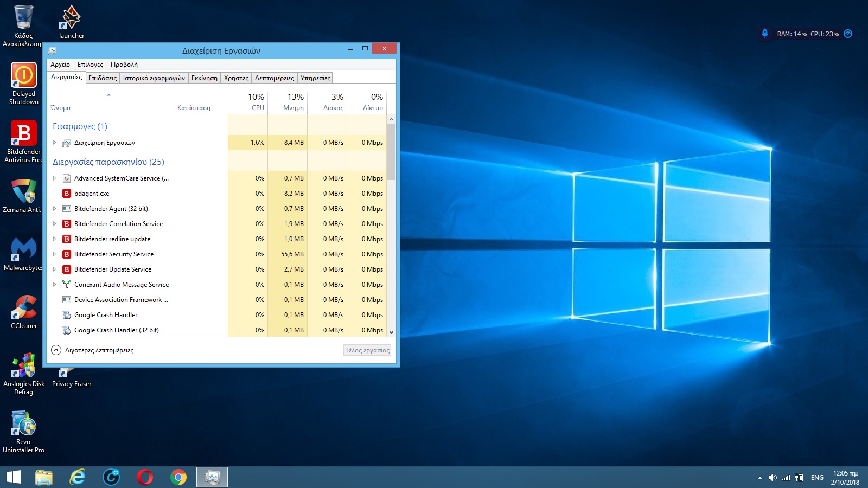This screenshot has height=488, width=868.
Task: Click the Τέλος εργασίας button
Action: click(367, 350)
